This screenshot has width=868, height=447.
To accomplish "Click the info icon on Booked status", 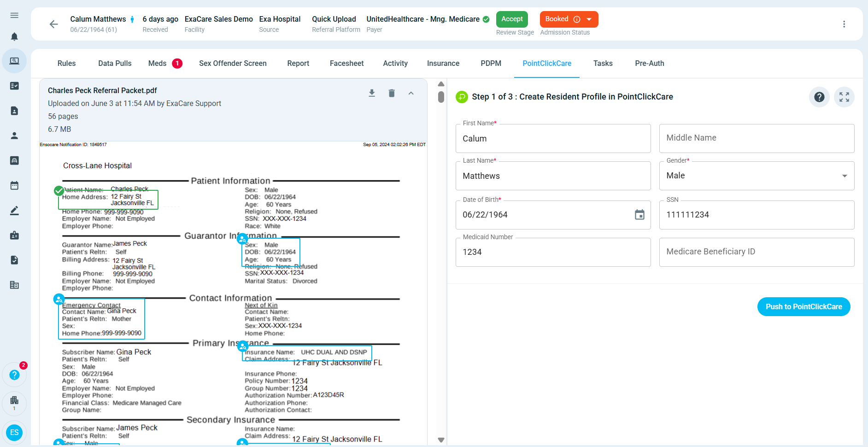I will [x=577, y=19].
